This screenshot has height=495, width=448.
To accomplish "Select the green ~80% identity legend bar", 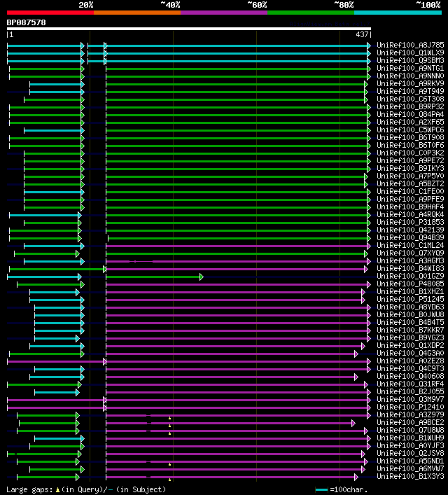I will click(x=311, y=13).
